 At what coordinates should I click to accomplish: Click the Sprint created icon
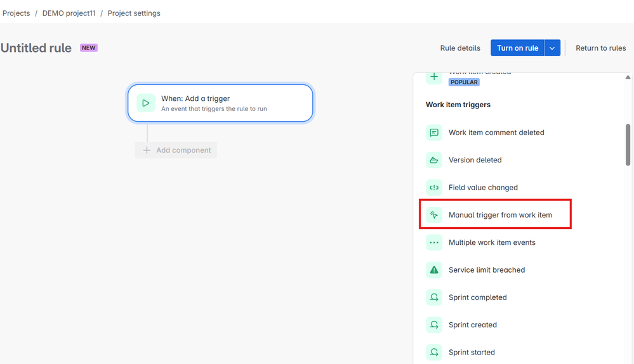point(434,325)
